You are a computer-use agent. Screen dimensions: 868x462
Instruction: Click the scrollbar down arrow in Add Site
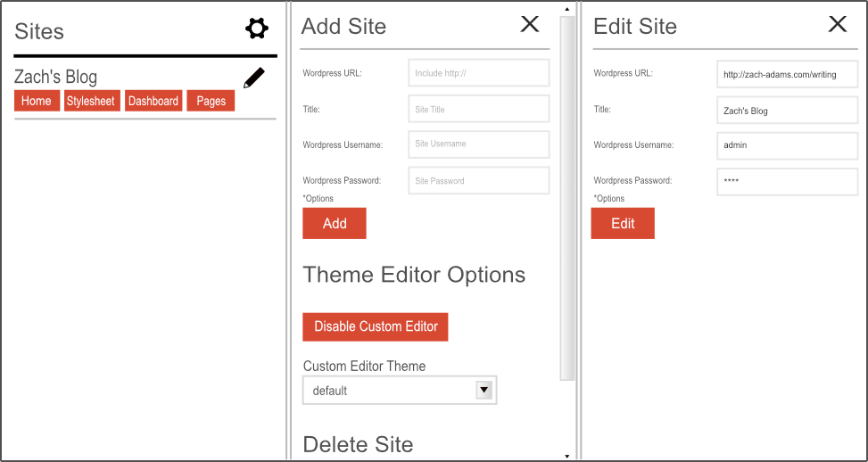[567, 456]
